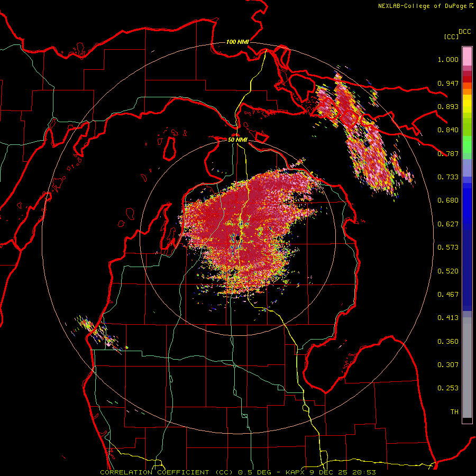
Task: Click the 0.787 scale value
Action: [x=448, y=153]
